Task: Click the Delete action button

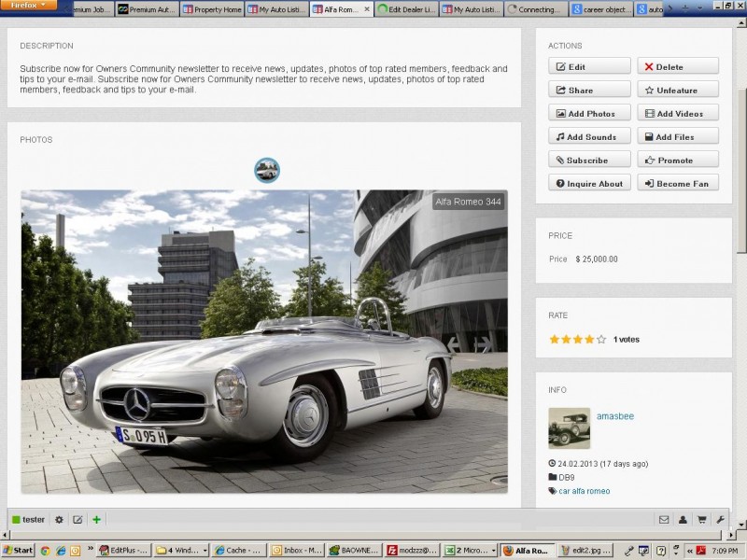Action: point(678,66)
